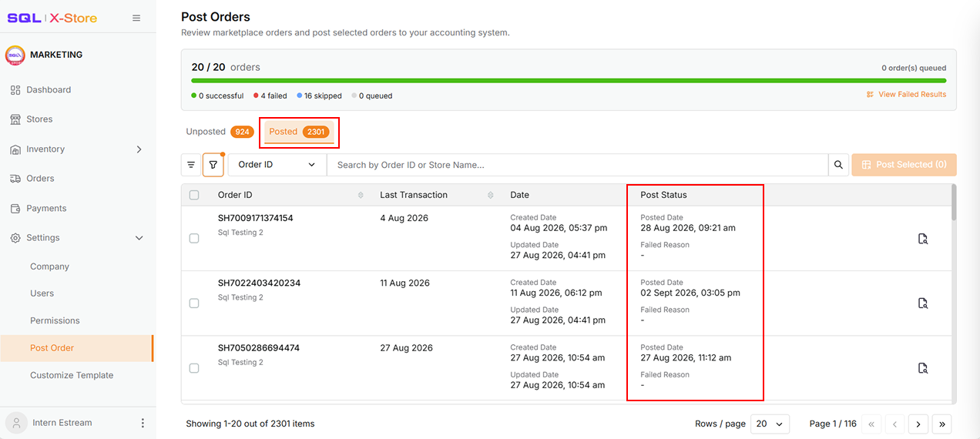Click the SQL X-Store logo

[52, 18]
